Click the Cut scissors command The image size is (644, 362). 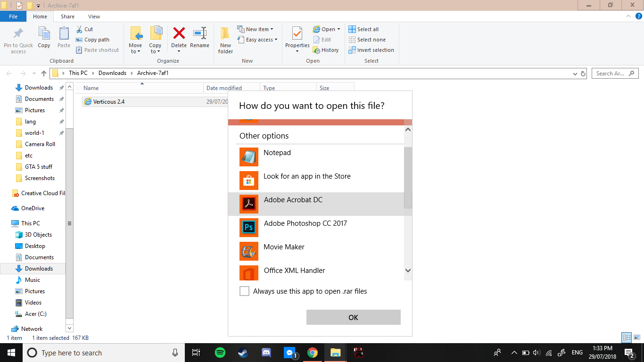[84, 29]
